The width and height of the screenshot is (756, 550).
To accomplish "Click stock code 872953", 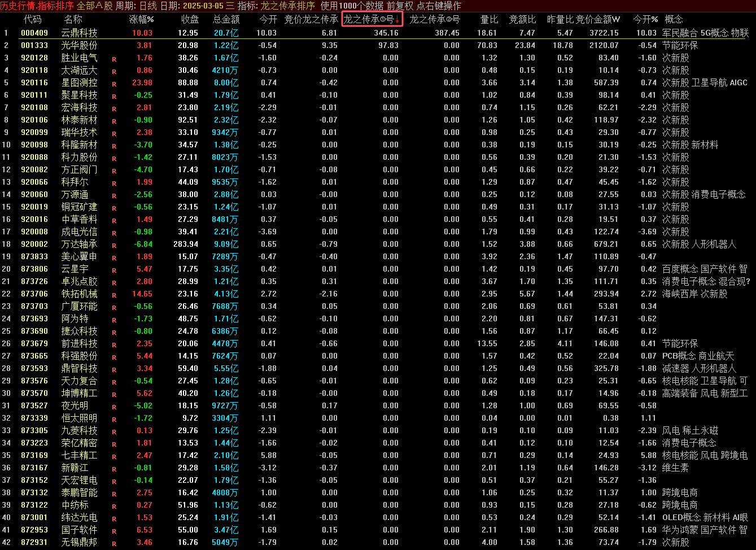I will [34, 530].
